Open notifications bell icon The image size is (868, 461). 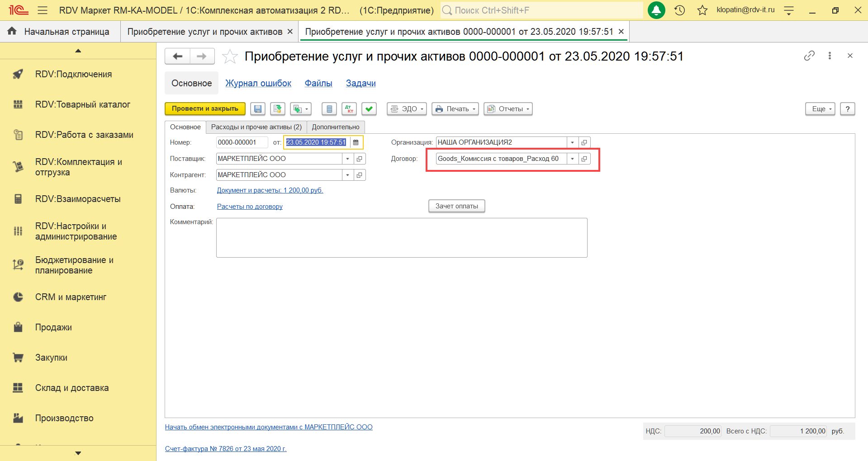[x=656, y=10]
